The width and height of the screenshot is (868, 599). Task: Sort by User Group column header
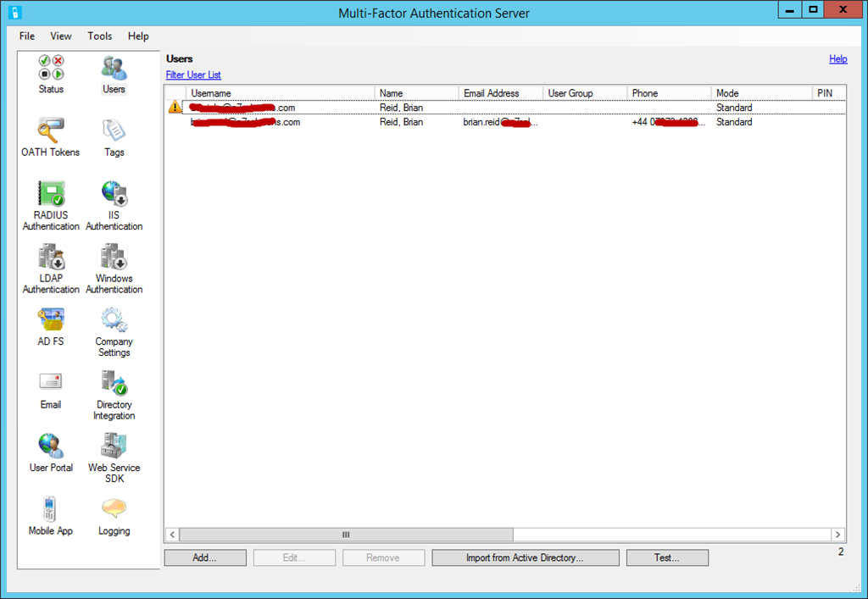(x=585, y=93)
